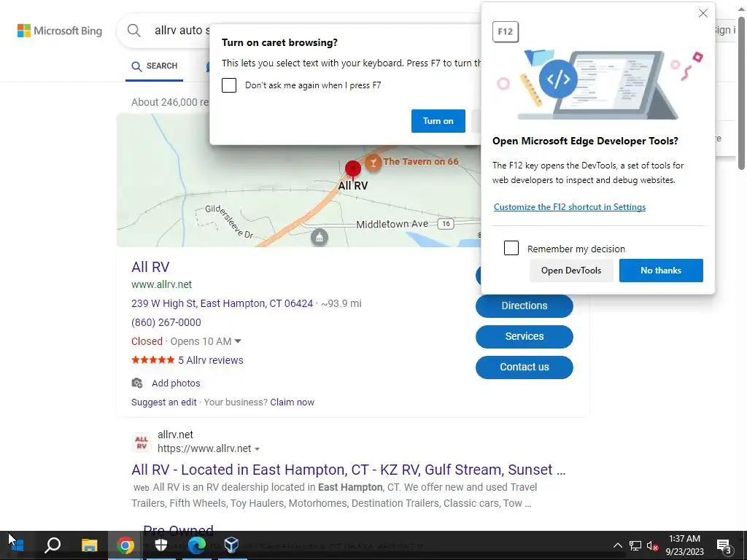The height and width of the screenshot is (560, 747).
Task: Open the www.allrv.net link
Action: (x=161, y=284)
